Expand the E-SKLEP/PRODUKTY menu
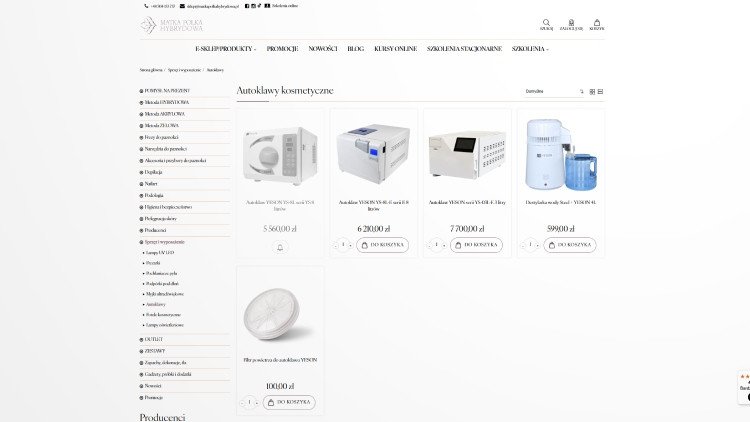The image size is (750, 422). point(226,48)
